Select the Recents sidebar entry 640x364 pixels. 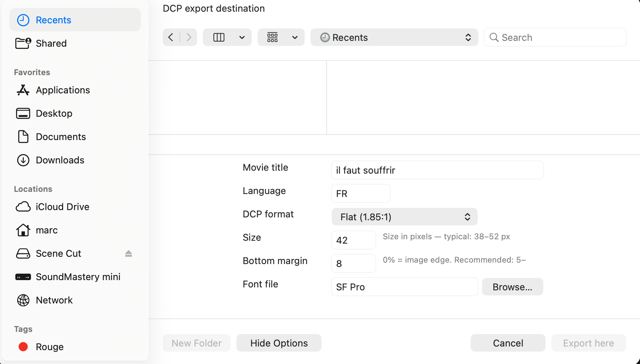(x=53, y=20)
